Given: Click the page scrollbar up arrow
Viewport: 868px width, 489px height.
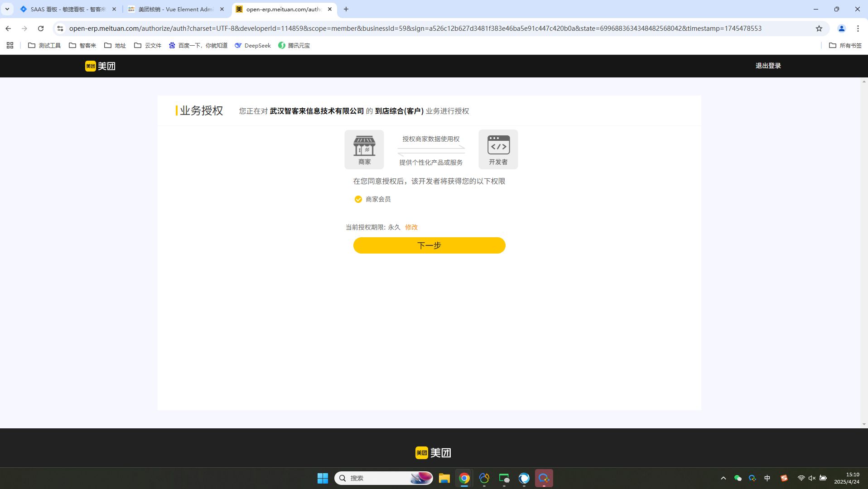Looking at the screenshot, I should point(864,81).
